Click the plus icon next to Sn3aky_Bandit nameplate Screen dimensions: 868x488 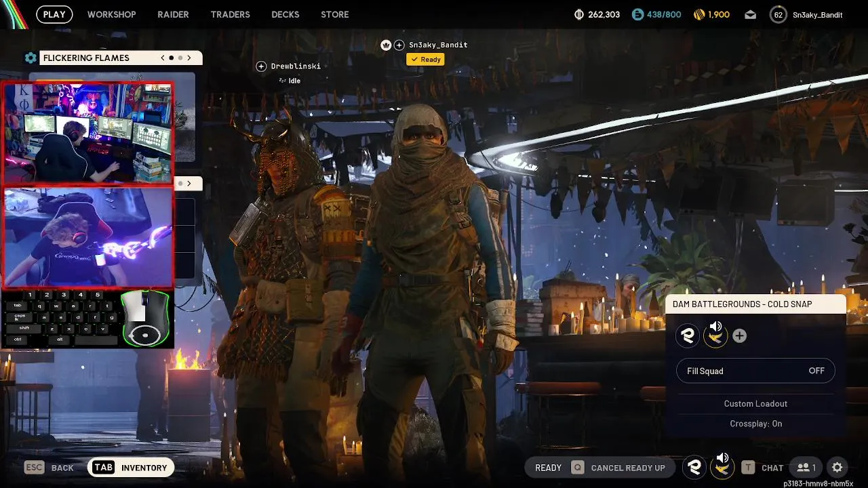click(x=399, y=45)
